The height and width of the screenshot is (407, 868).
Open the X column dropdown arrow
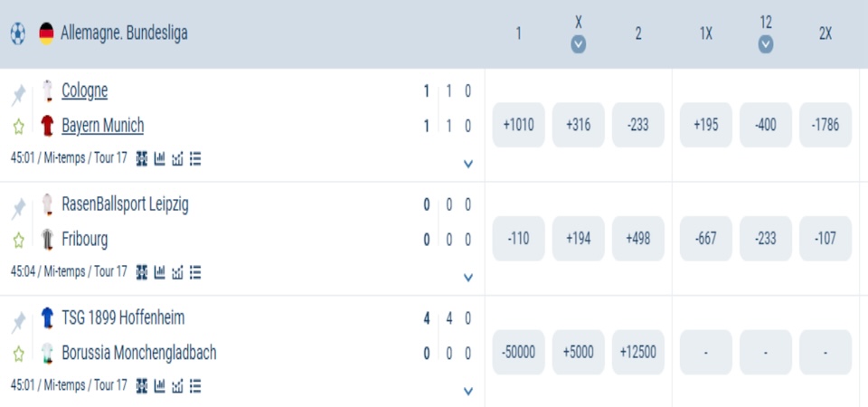[579, 44]
